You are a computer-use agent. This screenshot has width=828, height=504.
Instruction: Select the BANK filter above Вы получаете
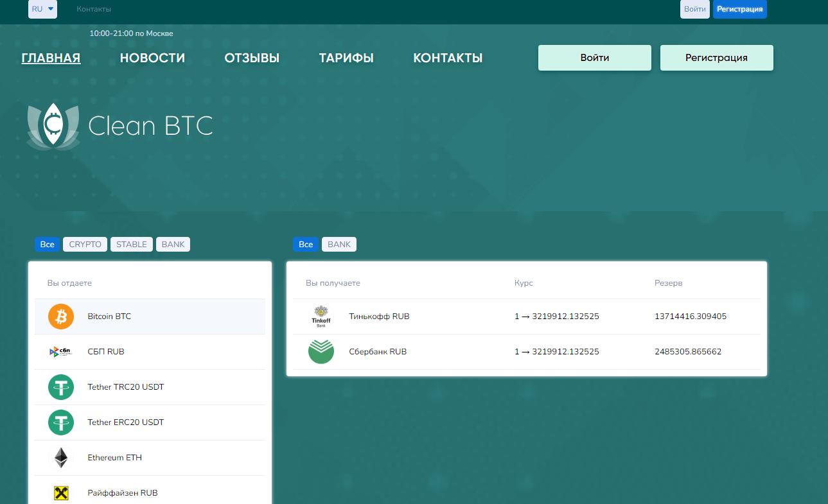339,245
